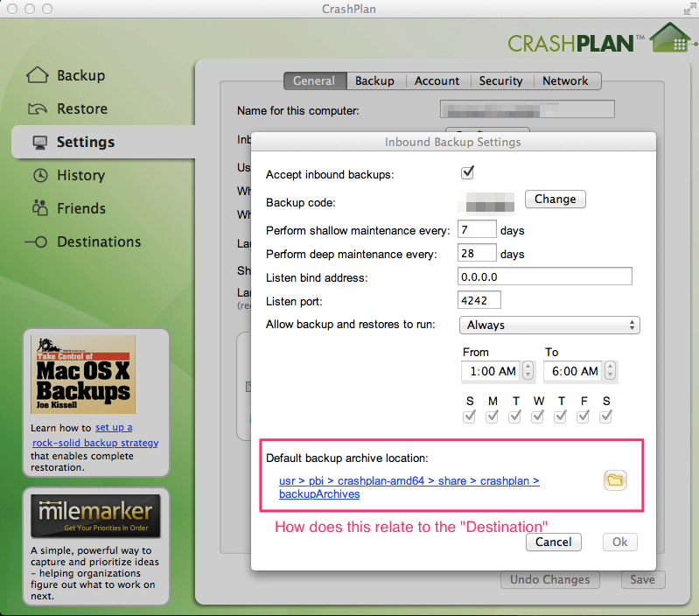This screenshot has width=699, height=616.
Task: Open Friends people icon in sidebar
Action: (x=40, y=208)
